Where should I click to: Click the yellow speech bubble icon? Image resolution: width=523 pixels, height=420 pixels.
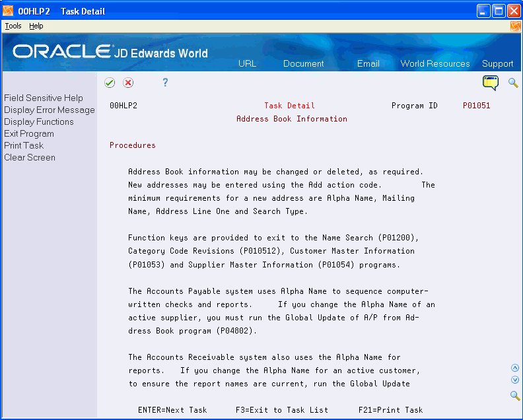coord(490,83)
